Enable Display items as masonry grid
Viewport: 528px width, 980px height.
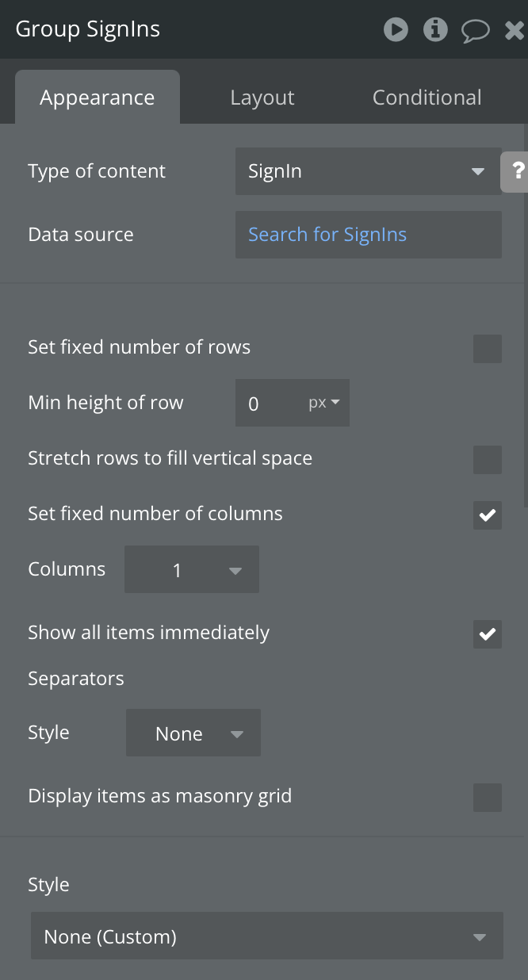click(487, 798)
